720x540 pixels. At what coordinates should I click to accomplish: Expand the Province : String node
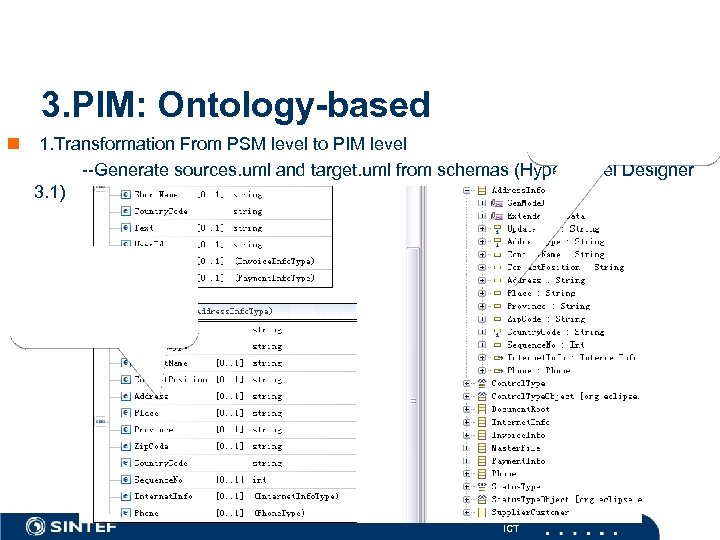point(482,306)
